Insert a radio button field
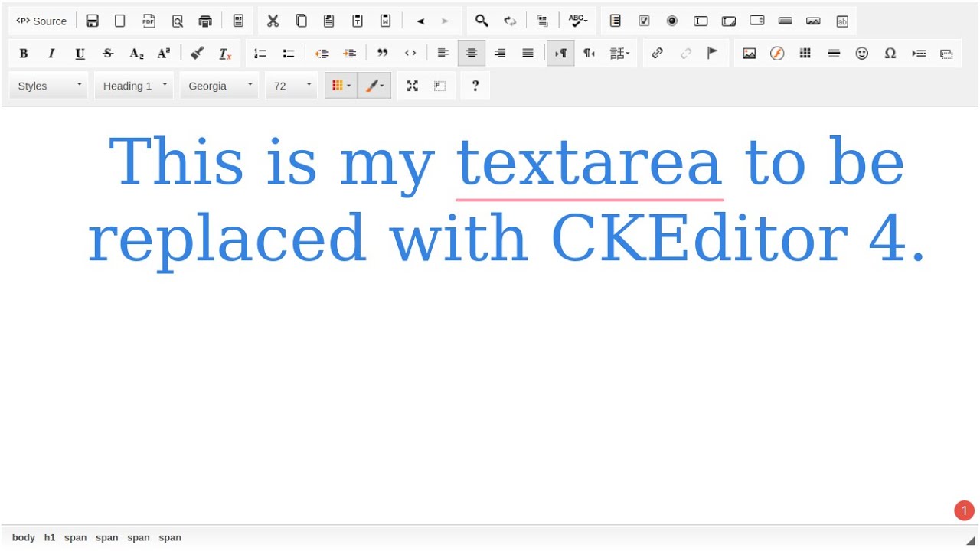Image resolution: width=980 pixels, height=551 pixels. point(672,21)
